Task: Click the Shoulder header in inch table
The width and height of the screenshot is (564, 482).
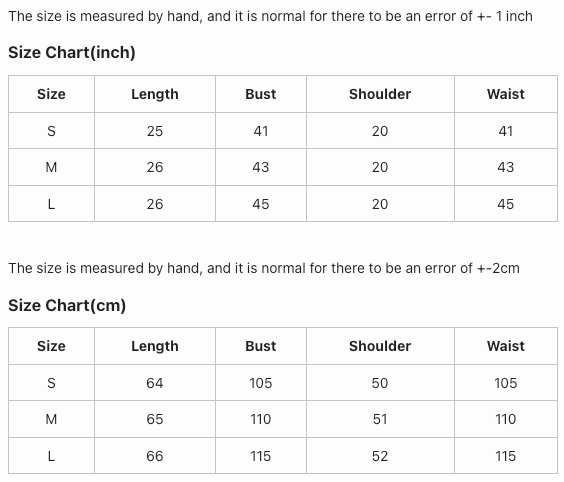Action: (380, 94)
